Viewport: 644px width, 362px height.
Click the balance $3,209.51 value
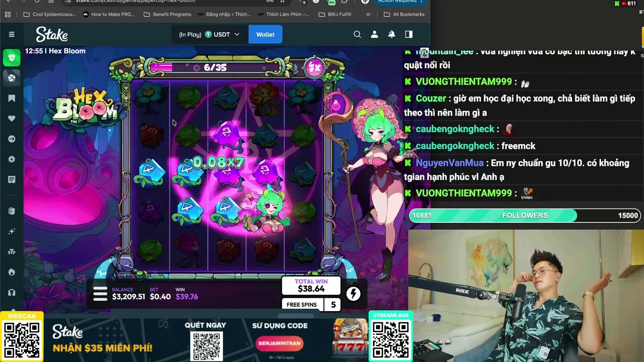128,297
